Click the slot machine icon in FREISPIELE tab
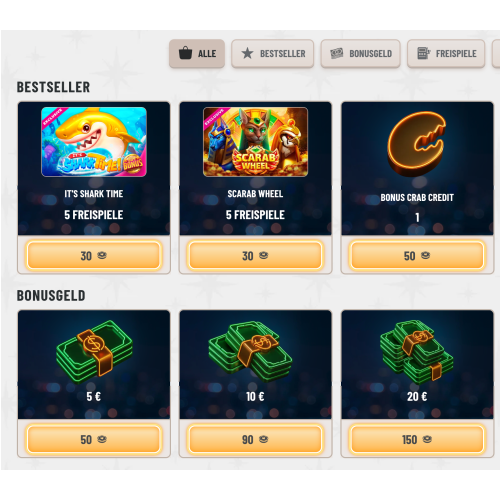This screenshot has width=500, height=500. point(423,53)
